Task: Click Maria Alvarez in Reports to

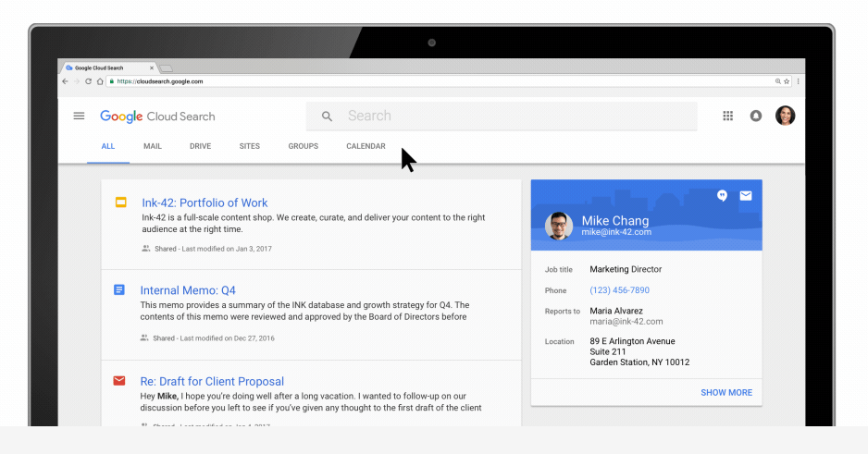Action: [x=616, y=311]
